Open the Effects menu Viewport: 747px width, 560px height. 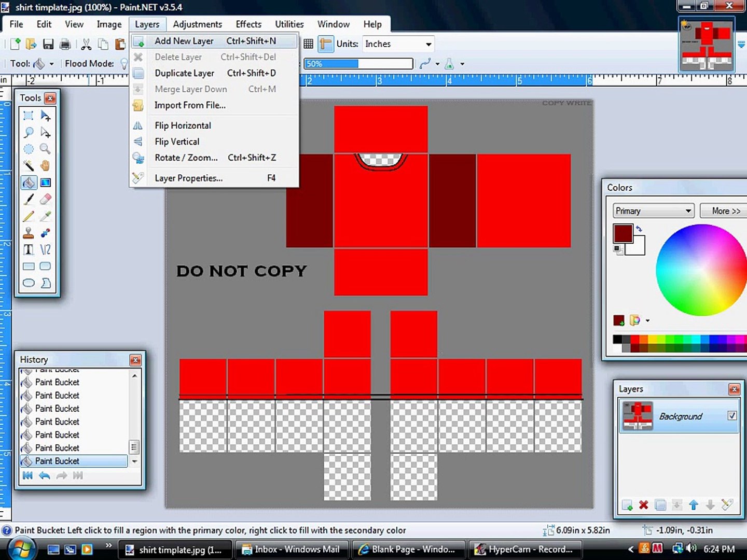point(248,24)
